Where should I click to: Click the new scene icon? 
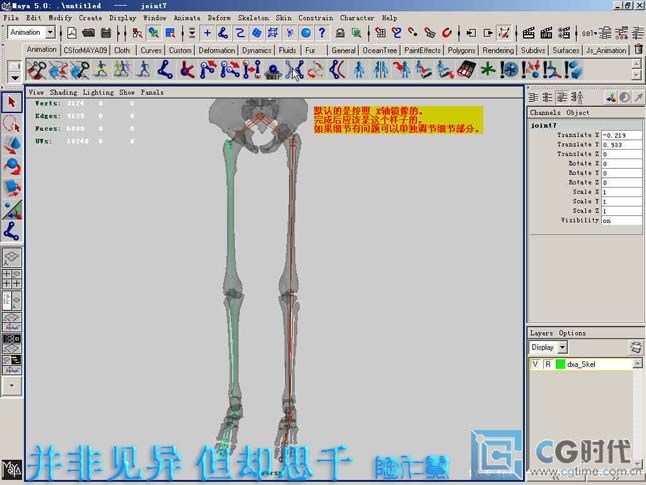pos(72,33)
